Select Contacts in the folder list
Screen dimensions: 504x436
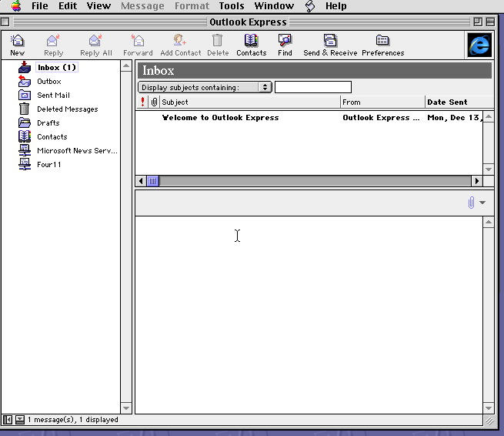click(52, 137)
